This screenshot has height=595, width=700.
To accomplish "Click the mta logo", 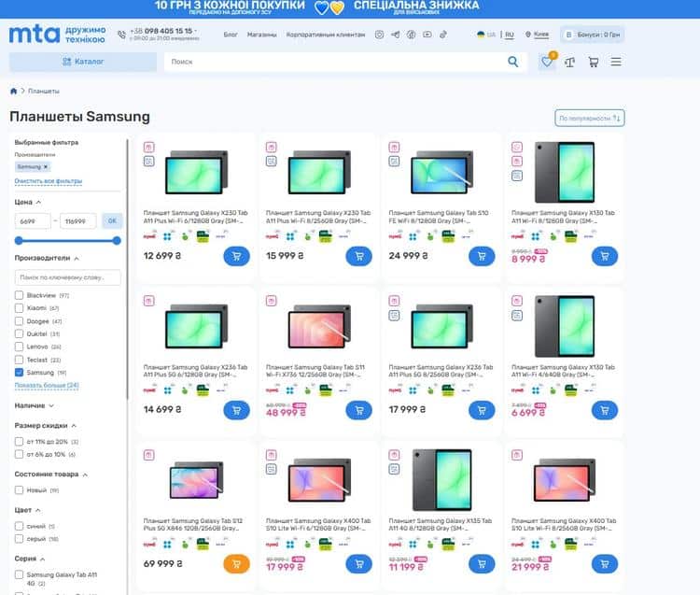I will tap(35, 35).
